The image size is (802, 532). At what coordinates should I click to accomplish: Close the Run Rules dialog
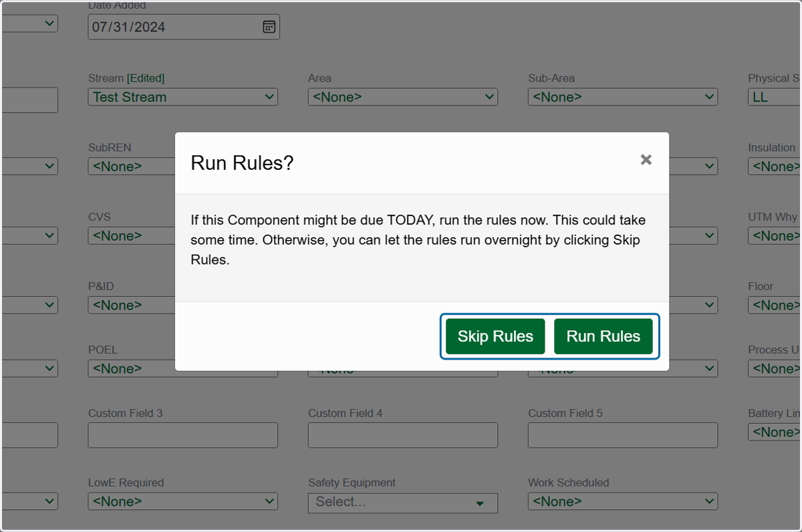coord(646,160)
